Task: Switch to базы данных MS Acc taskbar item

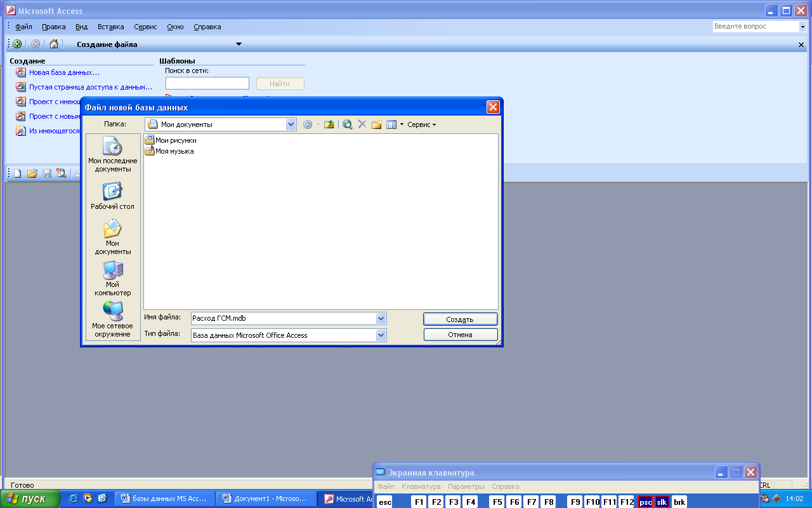Action: click(x=164, y=498)
